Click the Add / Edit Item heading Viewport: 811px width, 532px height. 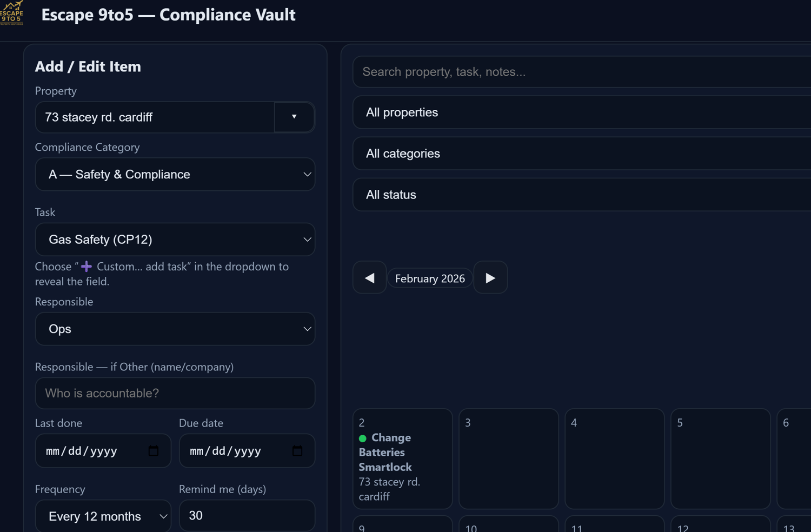coord(88,66)
